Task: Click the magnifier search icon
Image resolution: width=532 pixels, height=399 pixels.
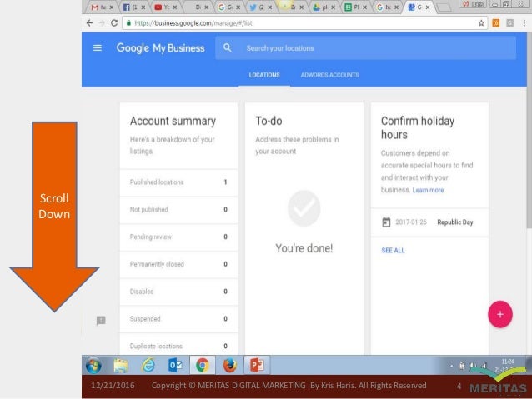Action: click(228, 47)
